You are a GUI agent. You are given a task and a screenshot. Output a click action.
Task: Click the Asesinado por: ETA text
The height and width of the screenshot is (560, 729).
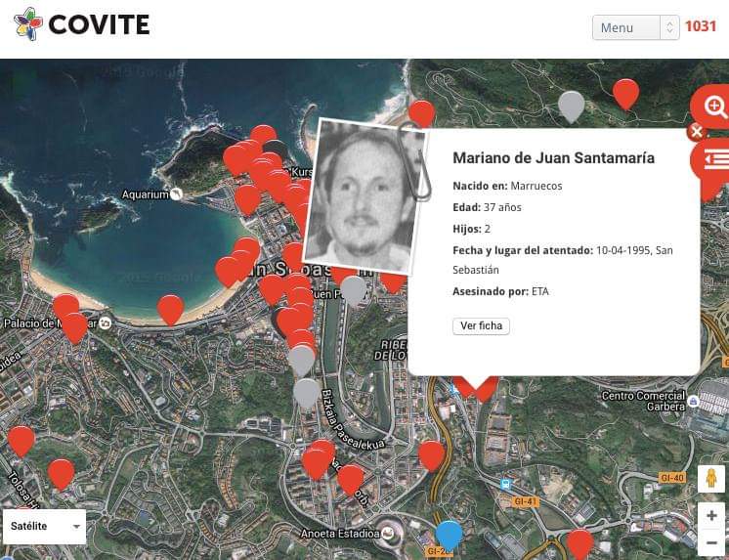pos(500,291)
